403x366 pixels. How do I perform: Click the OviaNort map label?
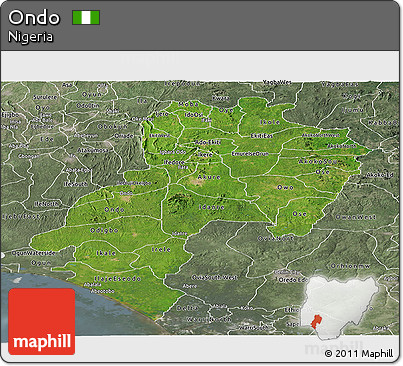pyautogui.click(x=276, y=238)
